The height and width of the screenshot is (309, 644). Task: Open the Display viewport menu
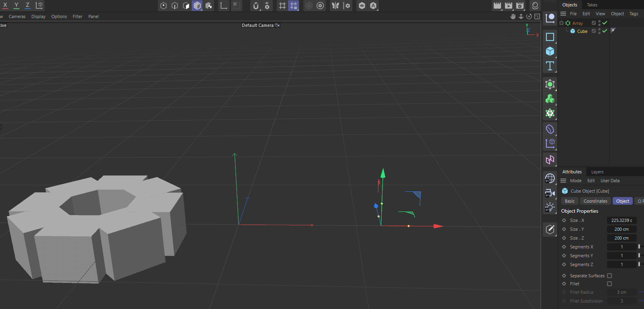click(x=39, y=16)
